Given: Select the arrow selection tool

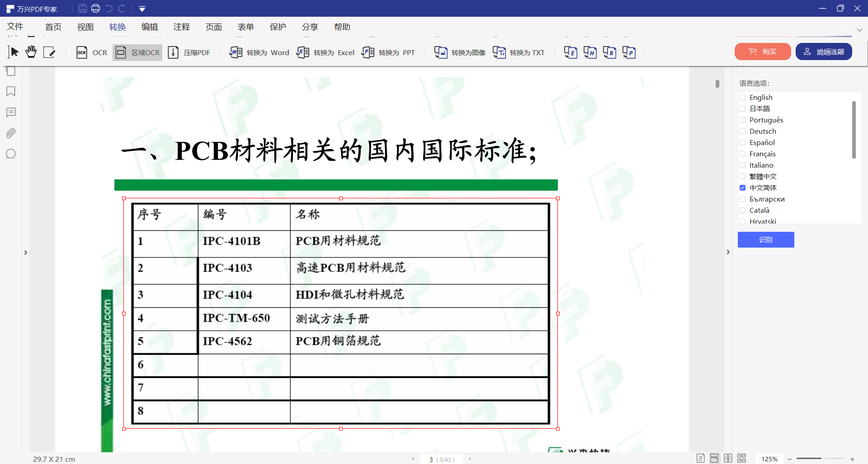Looking at the screenshot, I should pos(13,52).
